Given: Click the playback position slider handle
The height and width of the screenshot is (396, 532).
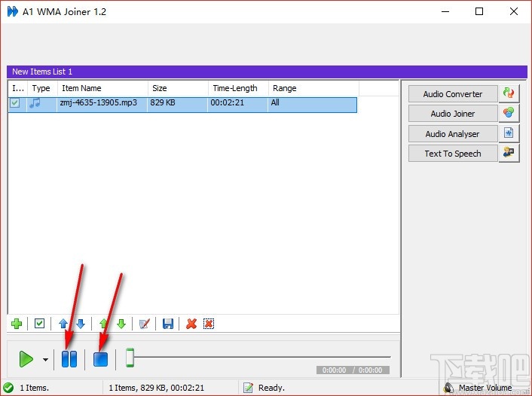Looking at the screenshot, I should coord(130,358).
